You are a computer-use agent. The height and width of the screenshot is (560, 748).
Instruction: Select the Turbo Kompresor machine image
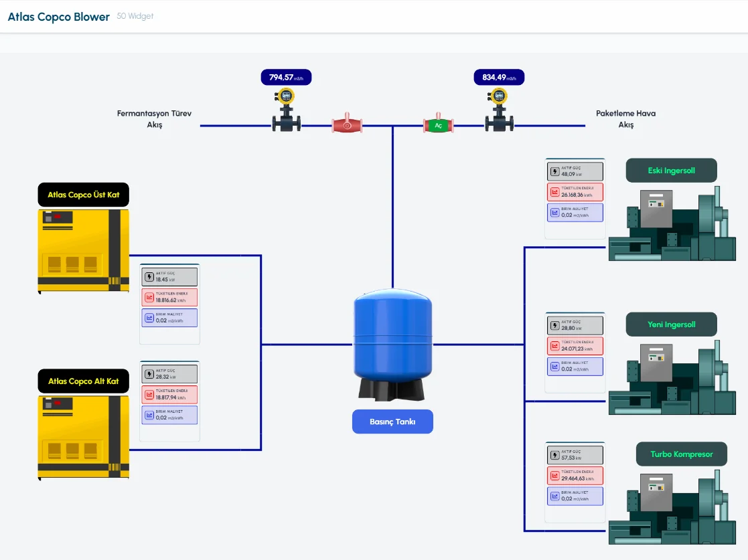672,506
